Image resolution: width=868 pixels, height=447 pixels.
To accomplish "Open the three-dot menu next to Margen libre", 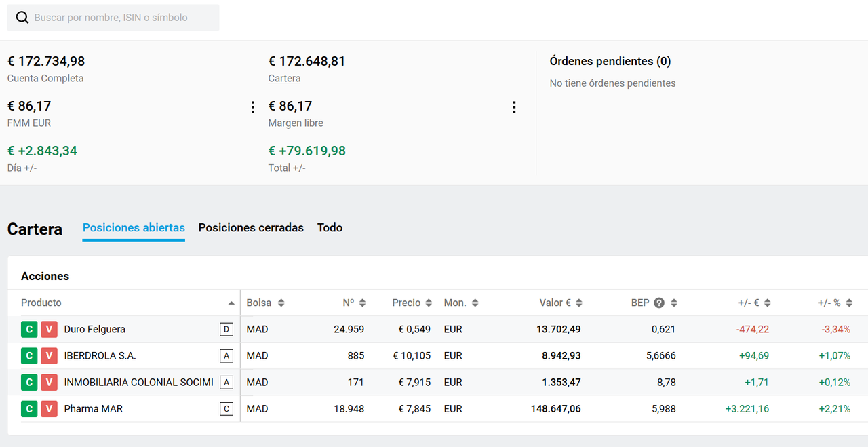I will (x=514, y=107).
